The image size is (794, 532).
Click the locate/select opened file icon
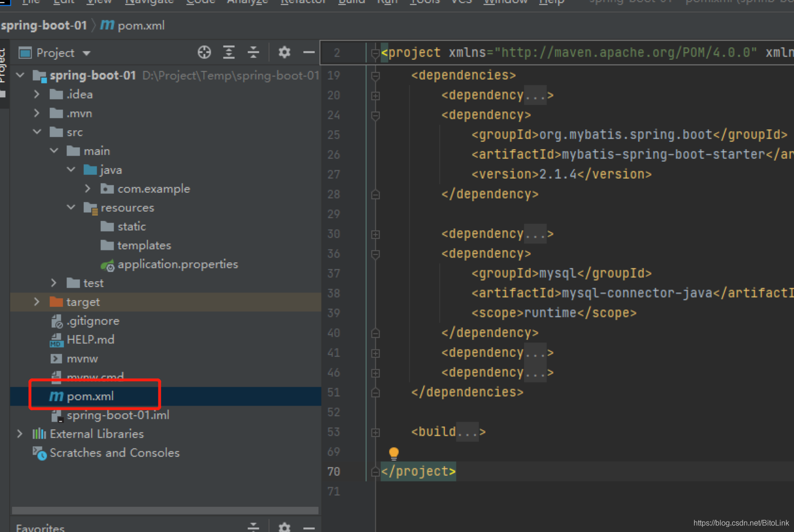pyautogui.click(x=204, y=52)
